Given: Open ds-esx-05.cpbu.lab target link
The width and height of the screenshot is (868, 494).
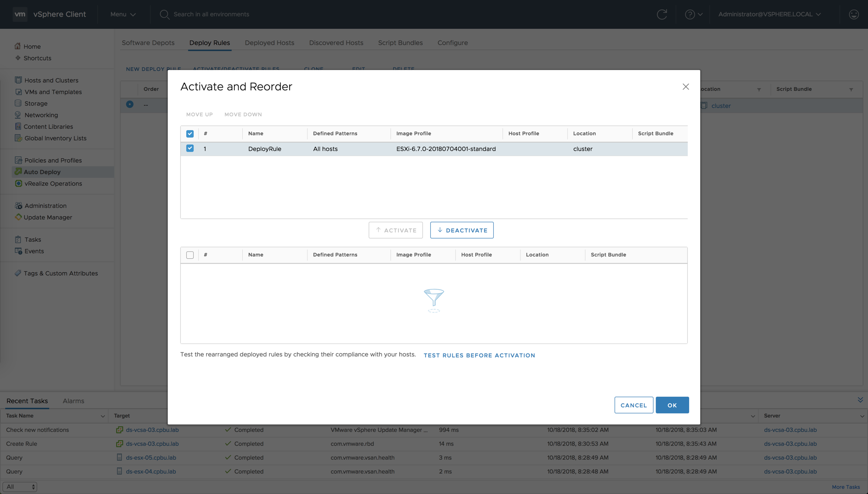Looking at the screenshot, I should pos(151,458).
